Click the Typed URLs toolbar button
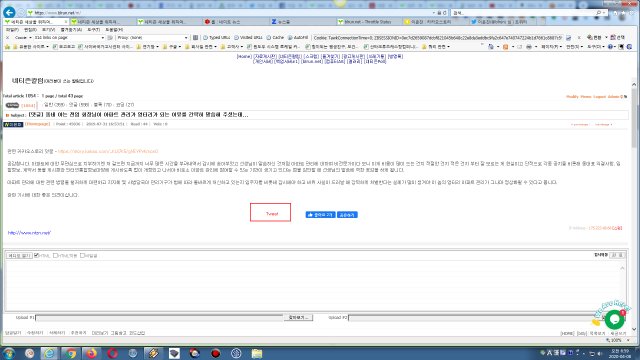This screenshot has height=360, width=640. 217,38
